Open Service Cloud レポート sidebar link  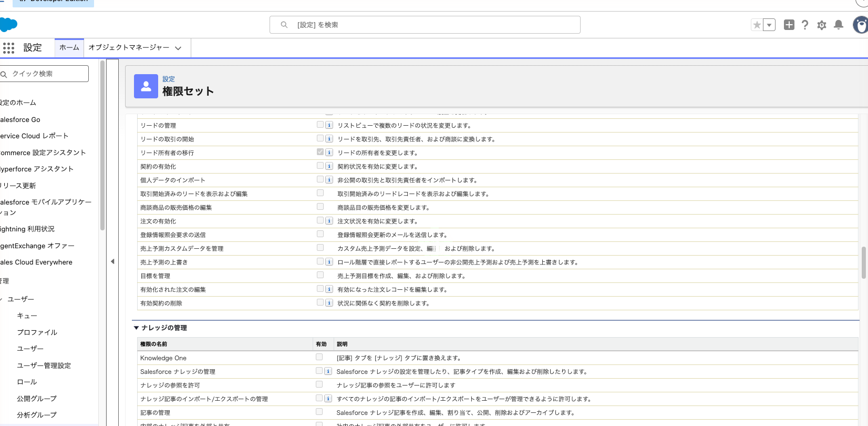[x=34, y=136]
